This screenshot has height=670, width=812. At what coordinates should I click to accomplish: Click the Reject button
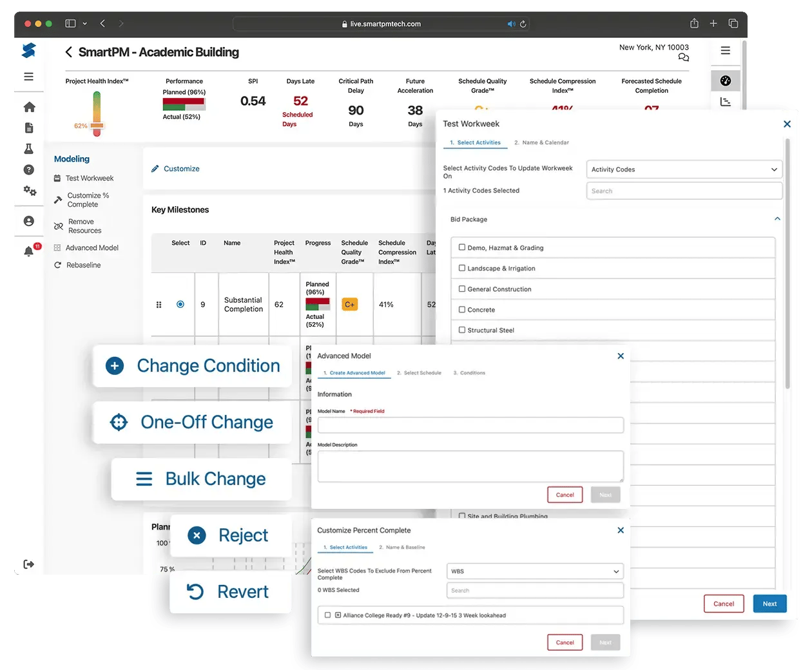231,535
